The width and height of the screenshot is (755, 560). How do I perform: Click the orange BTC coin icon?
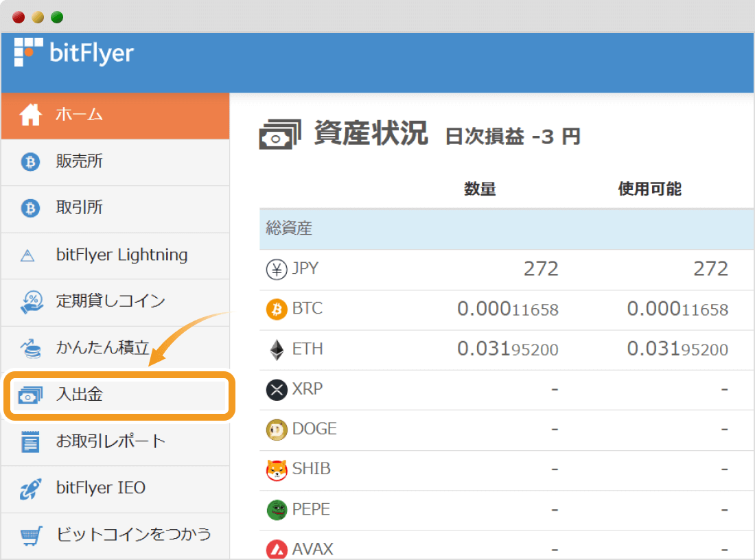pos(277,309)
